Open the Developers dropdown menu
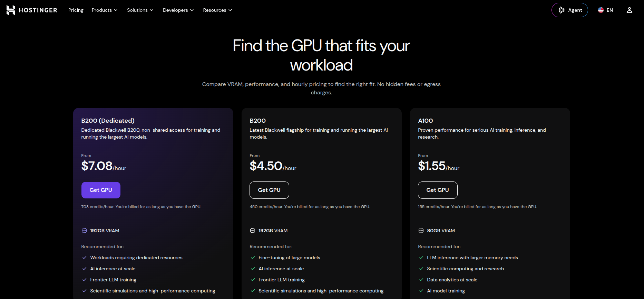 point(178,10)
